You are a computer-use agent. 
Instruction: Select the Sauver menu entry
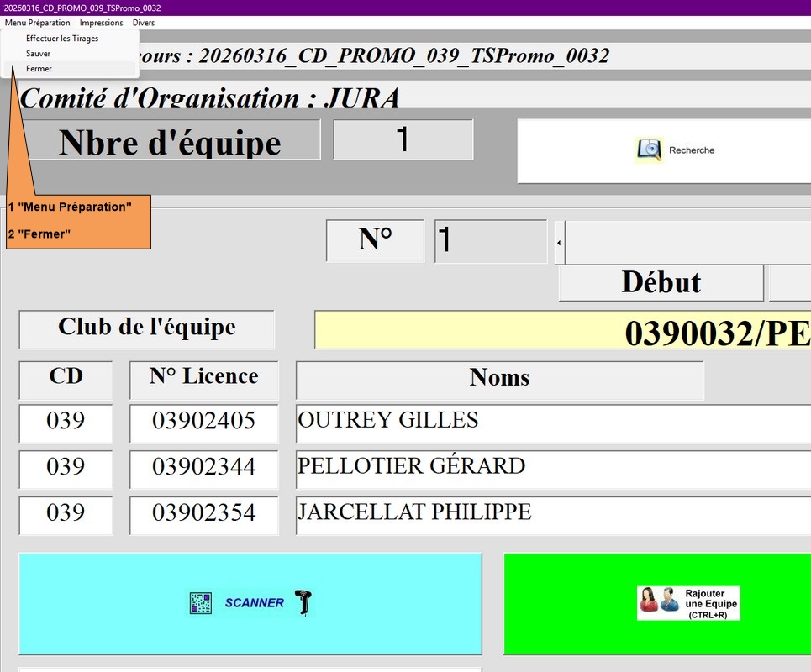click(x=39, y=54)
